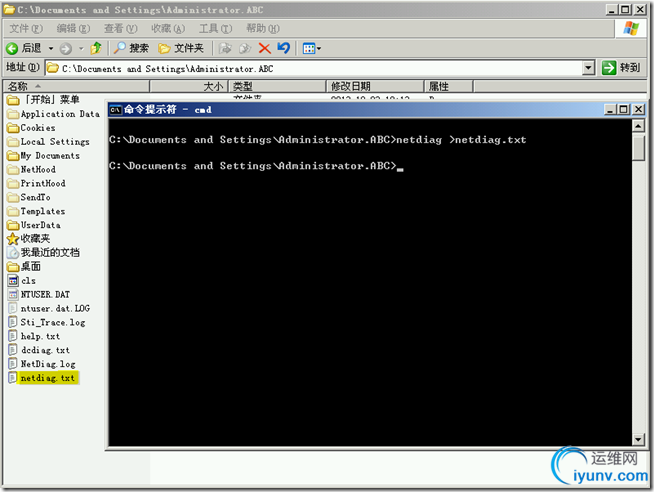654x492 pixels.
Task: Select the My Documents folder icon
Action: [x=13, y=156]
